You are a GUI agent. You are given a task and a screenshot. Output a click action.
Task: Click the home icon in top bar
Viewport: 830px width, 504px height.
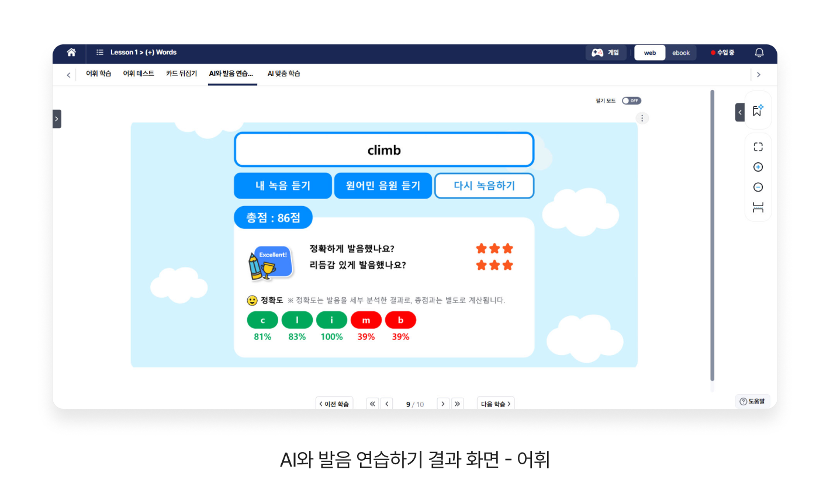click(71, 53)
